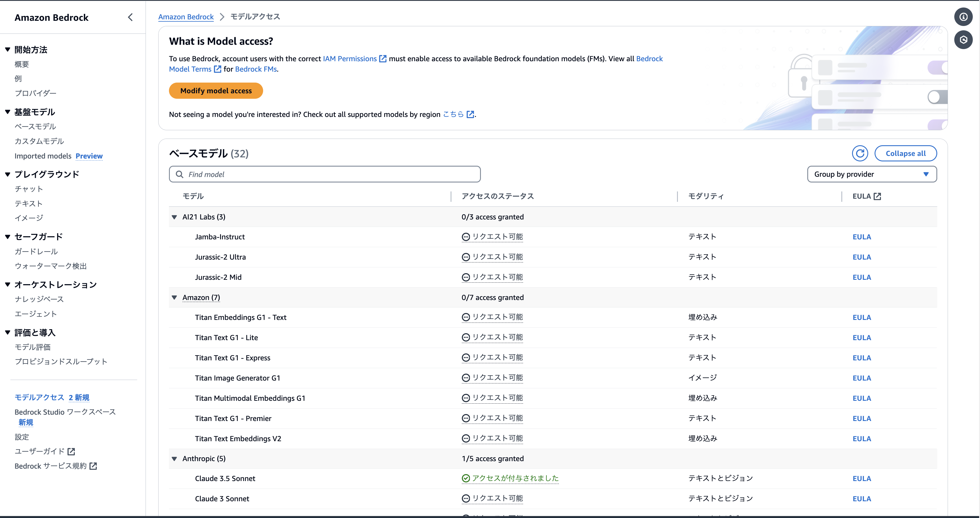Screen dimensions: 980x518
Task: Click the Modify model access button
Action: click(x=216, y=91)
